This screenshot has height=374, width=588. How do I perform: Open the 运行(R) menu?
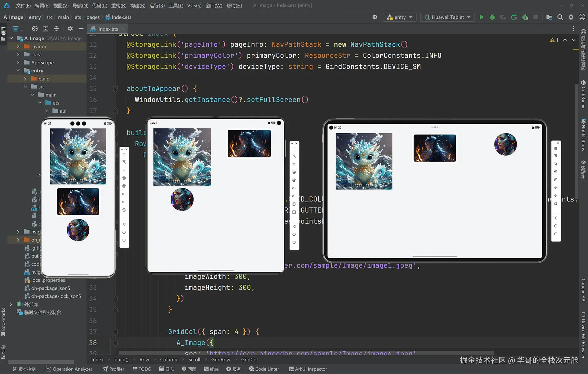pos(157,5)
